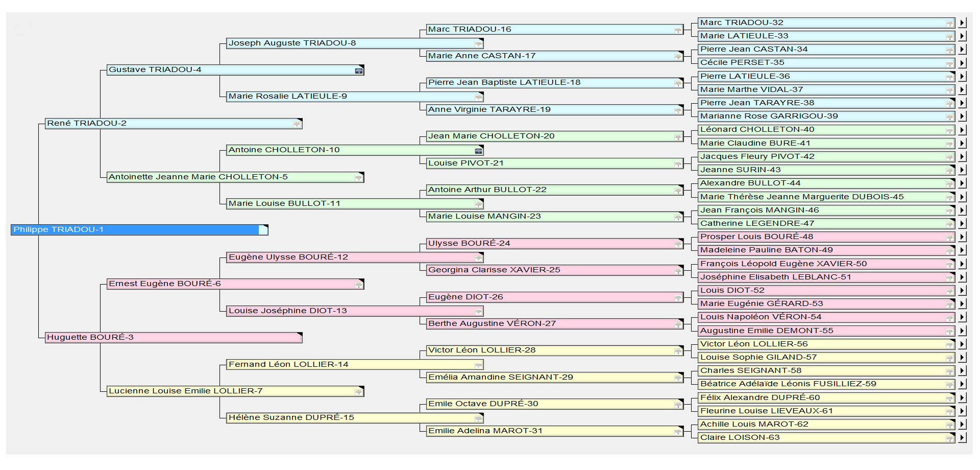The height and width of the screenshot is (470, 980).
Task: Click the photo icon in Antoine CHOLLETON-10 box
Action: (478, 151)
